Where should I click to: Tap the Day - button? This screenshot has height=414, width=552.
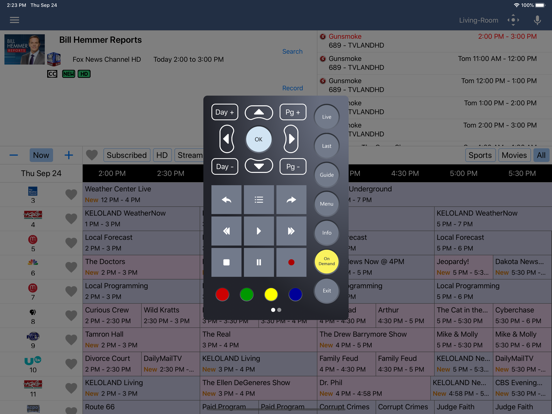point(225,167)
